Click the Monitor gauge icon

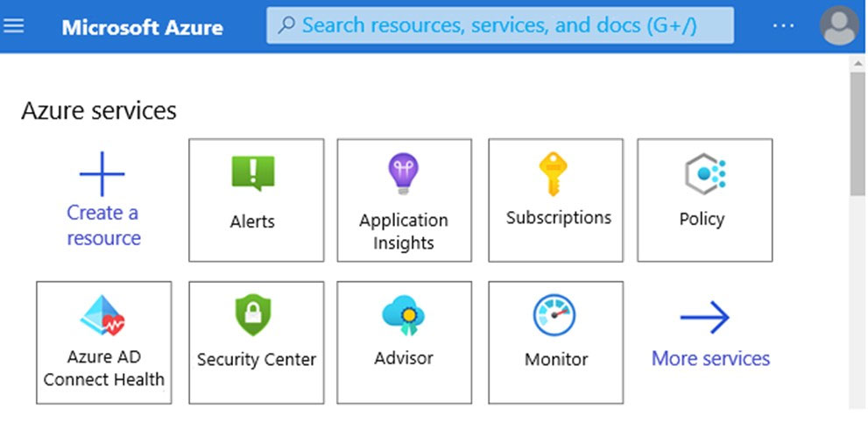pyautogui.click(x=554, y=315)
